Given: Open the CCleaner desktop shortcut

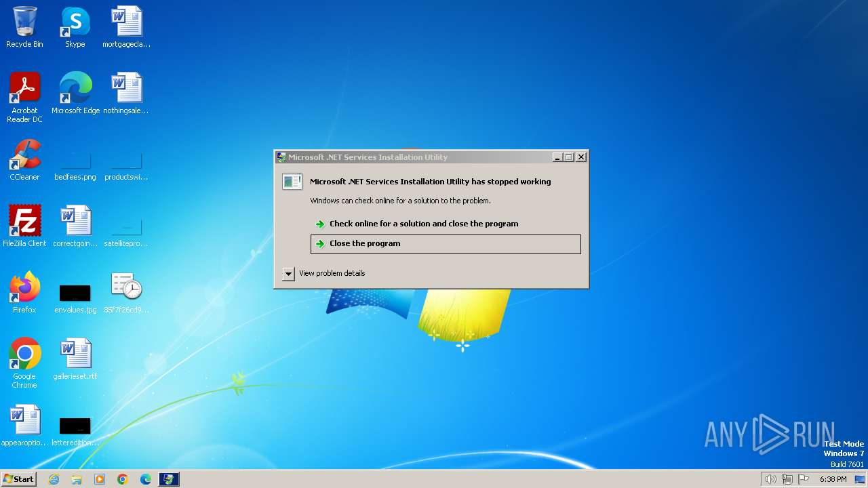Looking at the screenshot, I should [x=24, y=161].
